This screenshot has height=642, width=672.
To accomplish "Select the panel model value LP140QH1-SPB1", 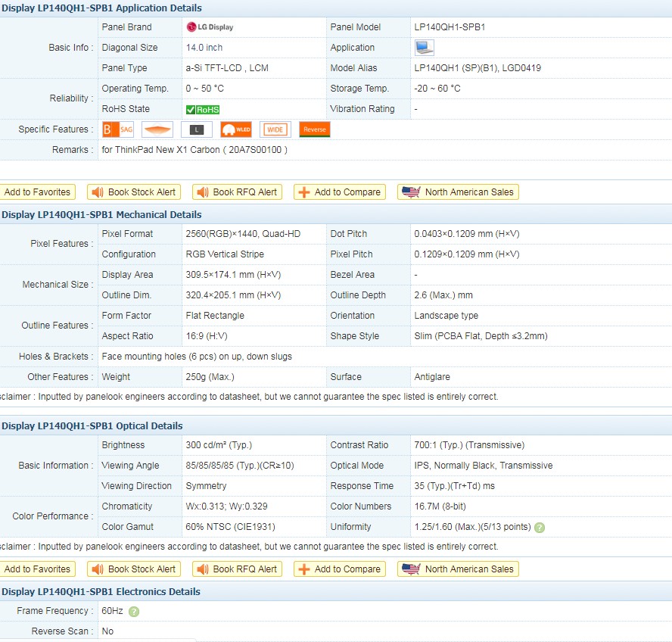I will [450, 27].
